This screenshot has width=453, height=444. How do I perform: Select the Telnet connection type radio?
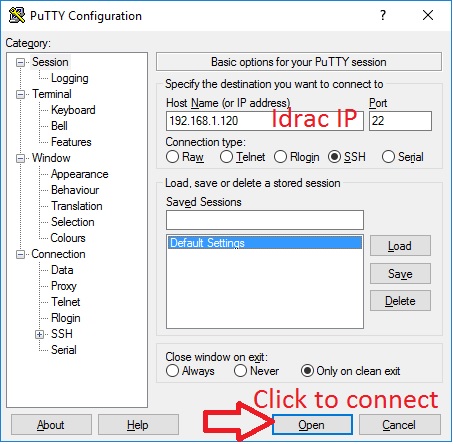tap(226, 157)
